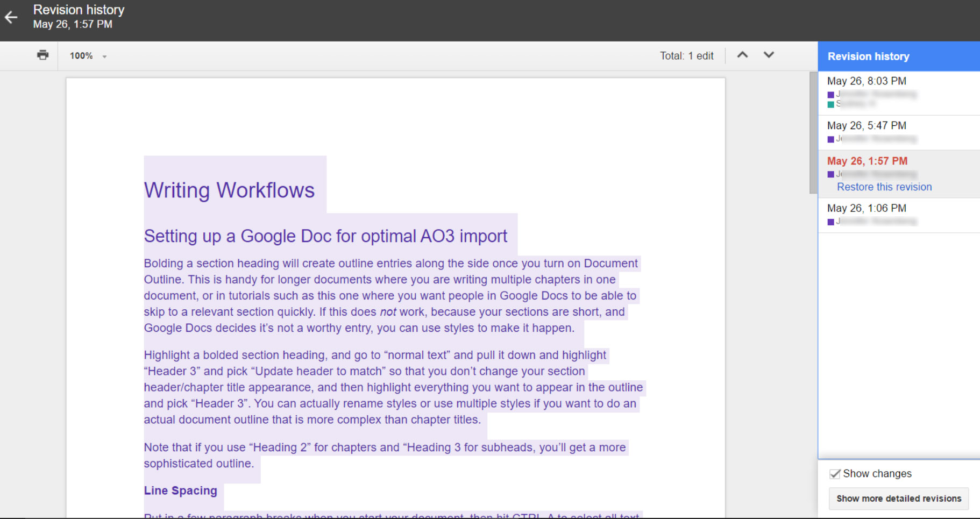Click the purple editor swatch under 1:06 PM
This screenshot has width=980, height=519.
tap(830, 222)
